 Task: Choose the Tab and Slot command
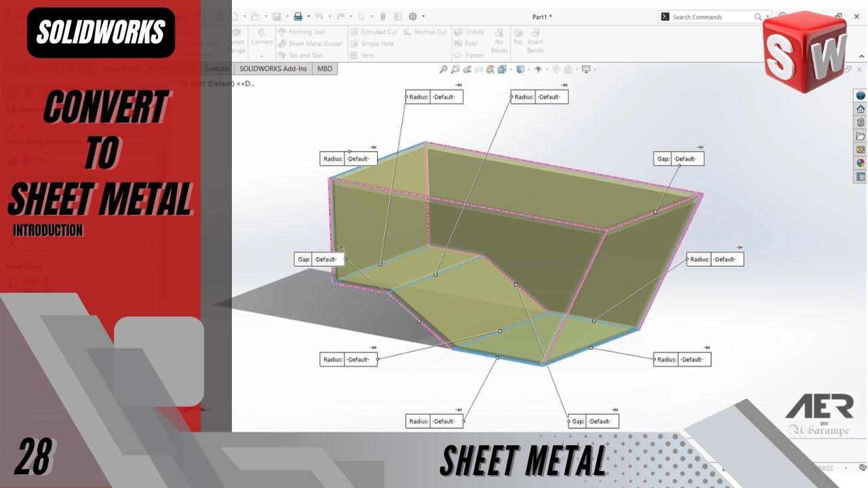point(299,55)
